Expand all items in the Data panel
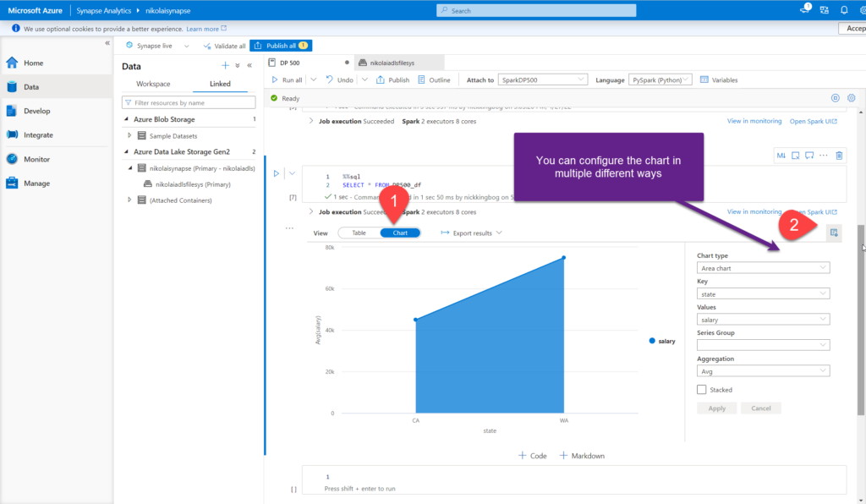 click(238, 66)
